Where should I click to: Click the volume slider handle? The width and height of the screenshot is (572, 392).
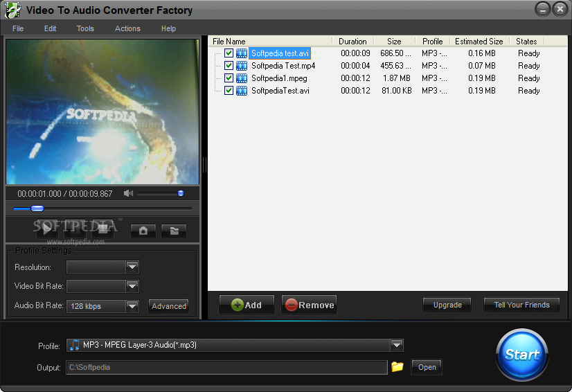181,193
